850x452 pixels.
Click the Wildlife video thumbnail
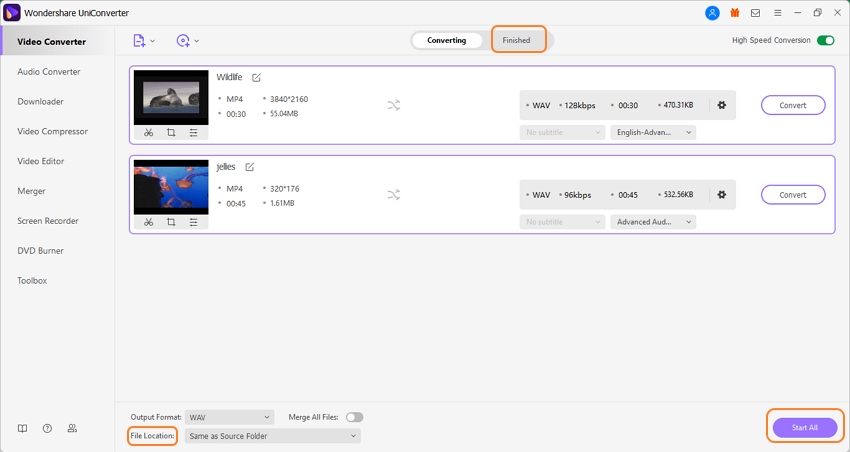pos(171,97)
